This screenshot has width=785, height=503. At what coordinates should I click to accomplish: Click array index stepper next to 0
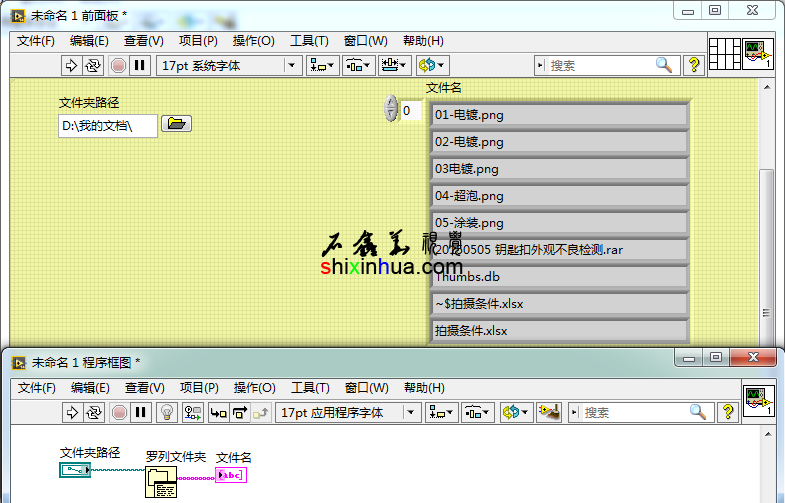coord(391,109)
